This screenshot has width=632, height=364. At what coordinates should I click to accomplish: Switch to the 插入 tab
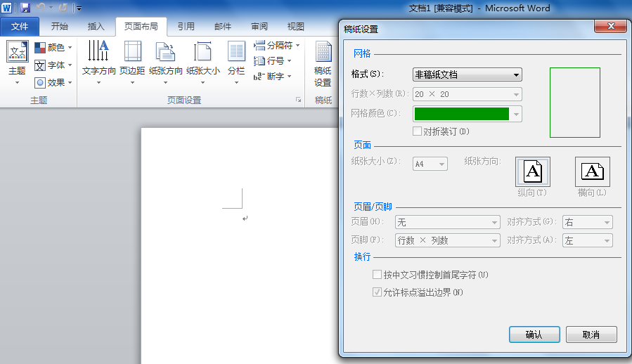click(x=96, y=27)
